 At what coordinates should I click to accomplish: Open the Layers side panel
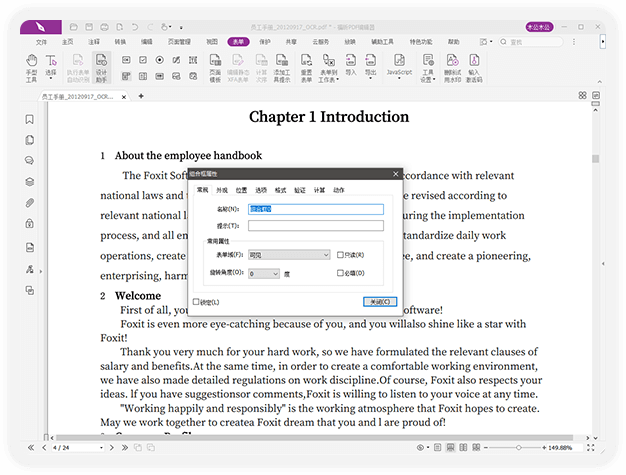pos(30,182)
